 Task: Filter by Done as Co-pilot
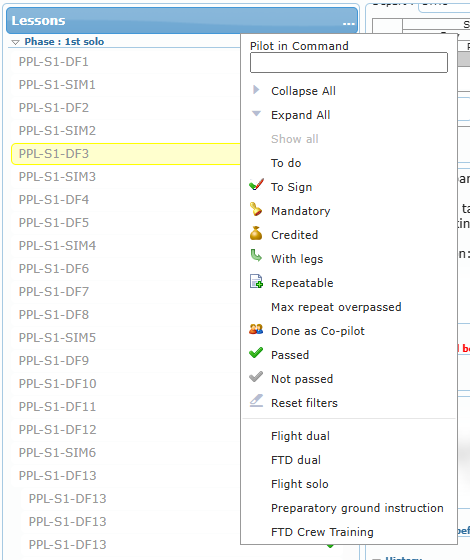318,331
